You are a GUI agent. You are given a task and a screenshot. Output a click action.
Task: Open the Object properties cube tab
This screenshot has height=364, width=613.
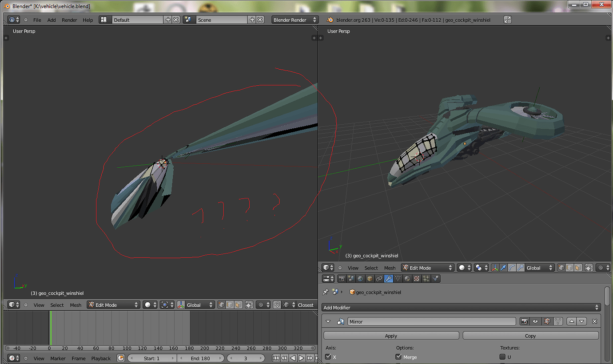tap(370, 279)
